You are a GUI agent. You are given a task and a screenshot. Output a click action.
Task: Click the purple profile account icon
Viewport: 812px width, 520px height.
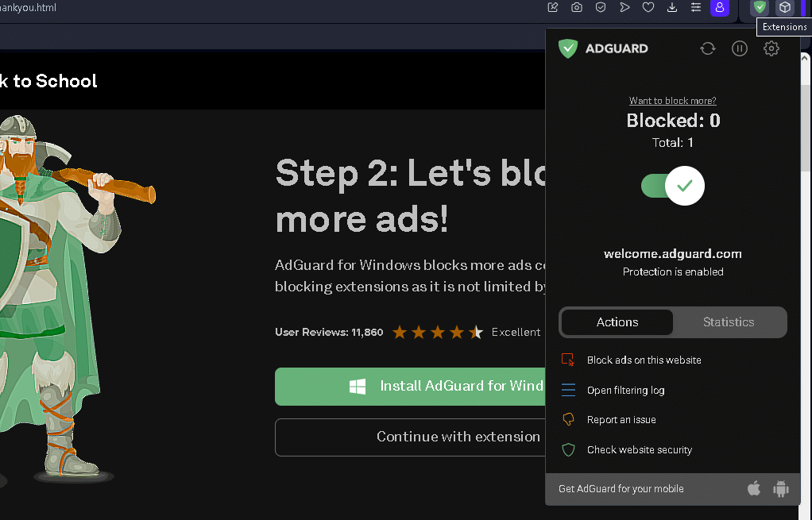(x=720, y=8)
